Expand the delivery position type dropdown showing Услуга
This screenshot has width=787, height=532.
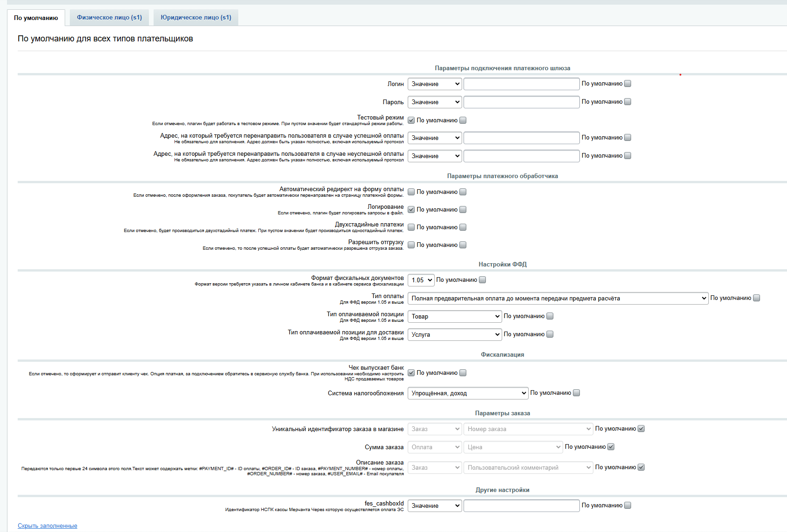click(x=454, y=335)
